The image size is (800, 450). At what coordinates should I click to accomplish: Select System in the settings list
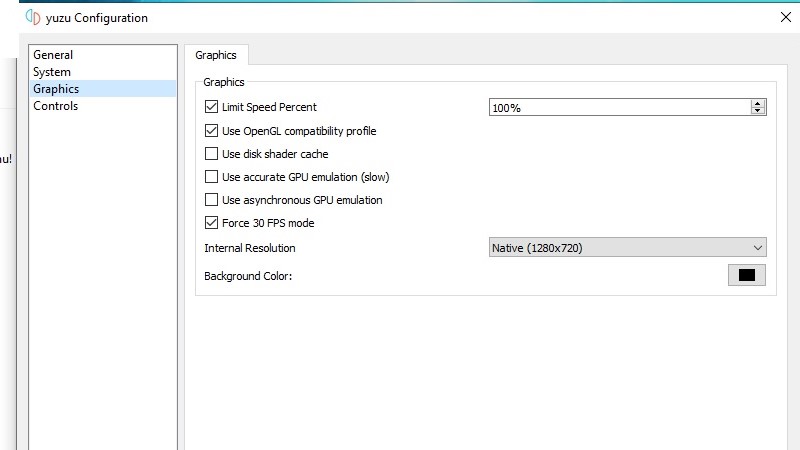pyautogui.click(x=103, y=72)
